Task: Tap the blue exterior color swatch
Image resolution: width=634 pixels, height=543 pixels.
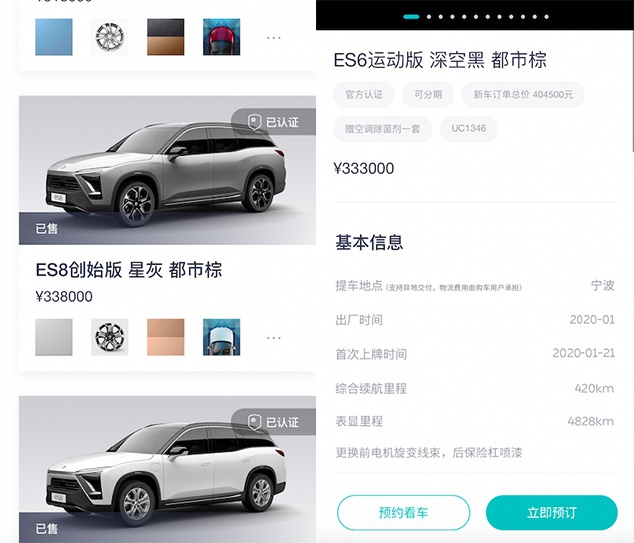Action: (x=54, y=37)
